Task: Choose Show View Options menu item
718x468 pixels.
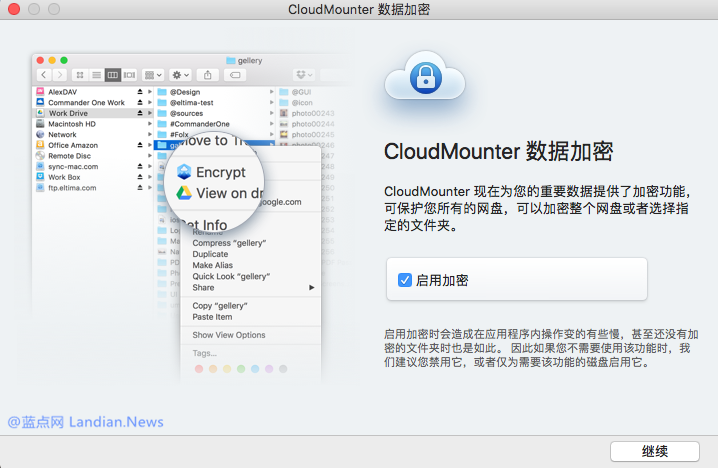Action: click(x=228, y=335)
